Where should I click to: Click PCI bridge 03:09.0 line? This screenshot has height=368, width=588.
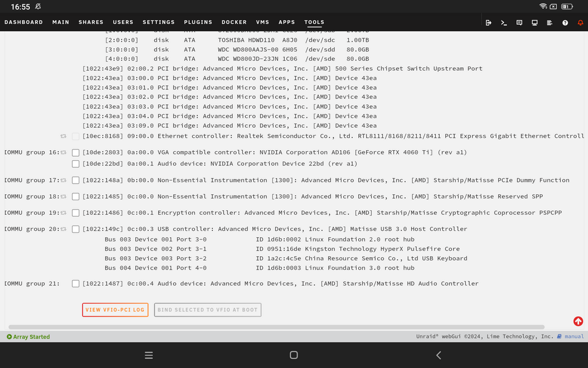point(229,126)
